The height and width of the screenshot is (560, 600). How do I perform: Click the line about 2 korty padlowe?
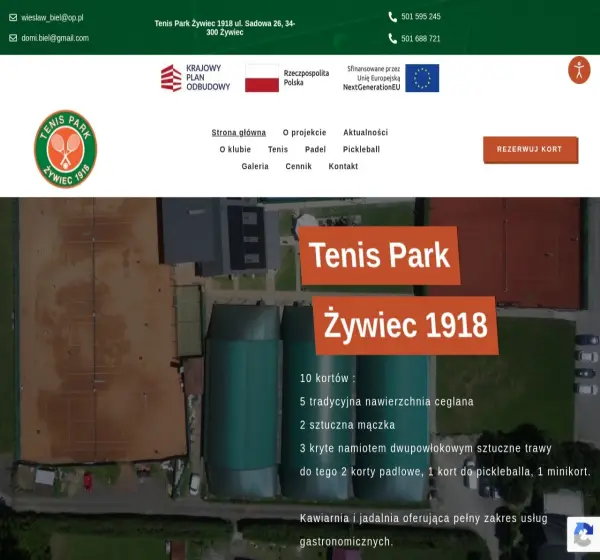[445, 472]
